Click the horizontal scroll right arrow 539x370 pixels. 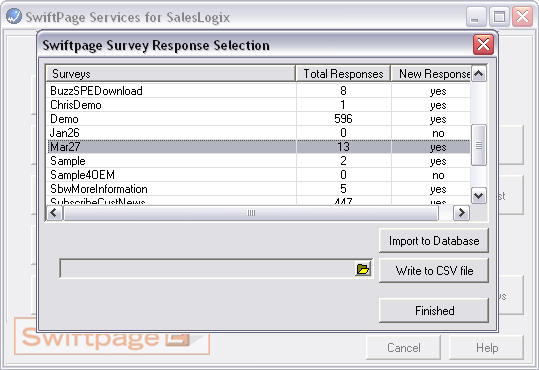point(461,213)
